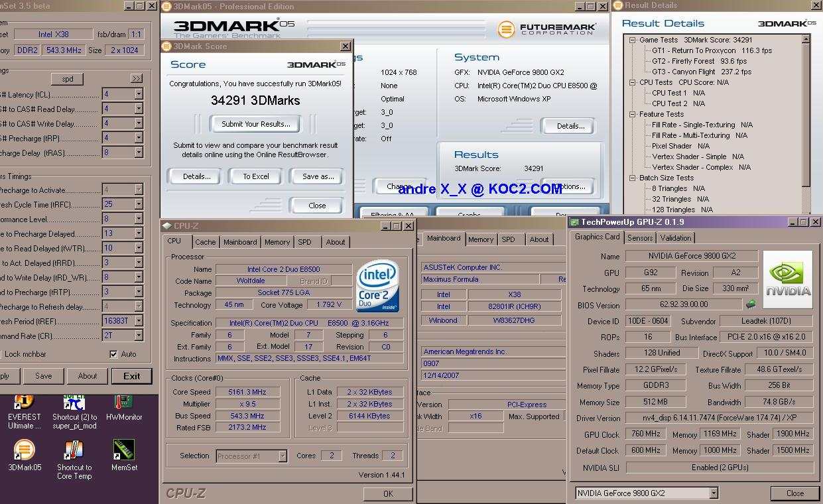Open the Core Temp desktop shortcut
Image resolution: width=823 pixels, height=504 pixels.
click(74, 450)
